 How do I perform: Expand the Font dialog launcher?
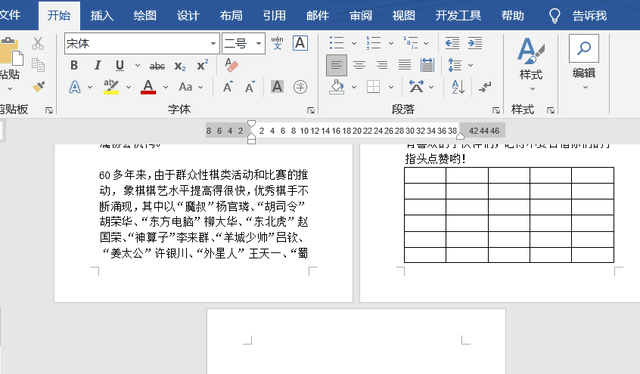311,110
